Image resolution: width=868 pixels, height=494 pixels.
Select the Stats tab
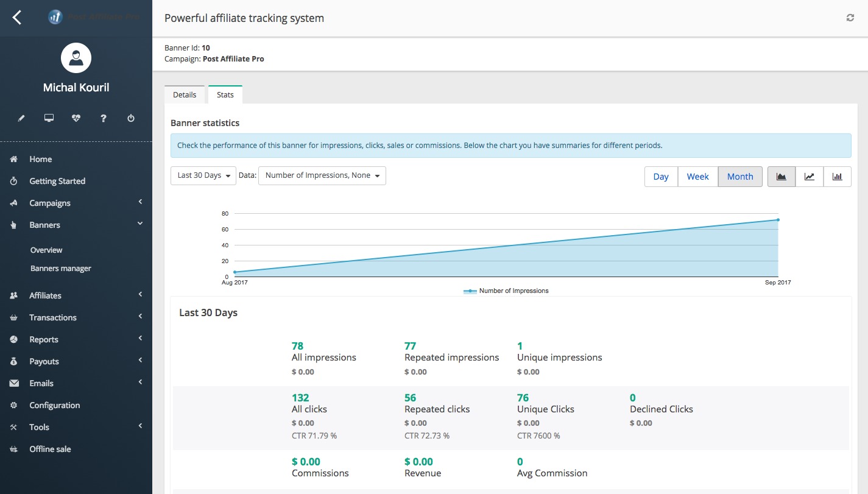tap(225, 95)
